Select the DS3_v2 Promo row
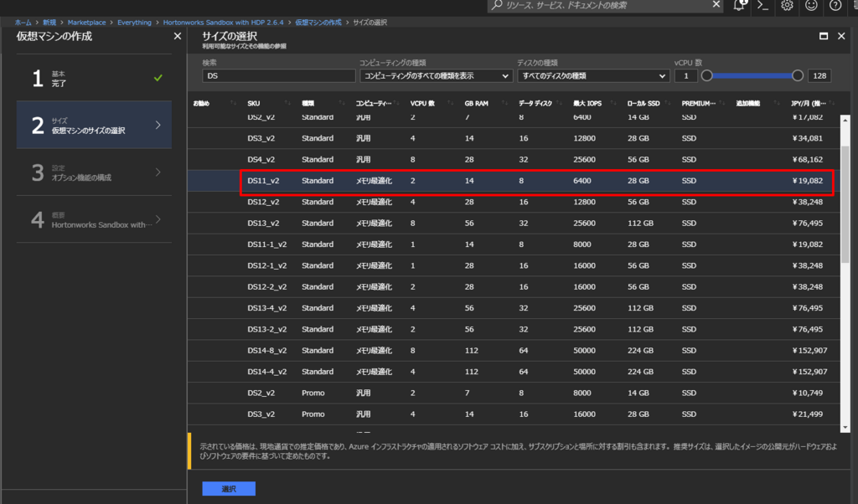This screenshot has height=504, width=858. 514,414
